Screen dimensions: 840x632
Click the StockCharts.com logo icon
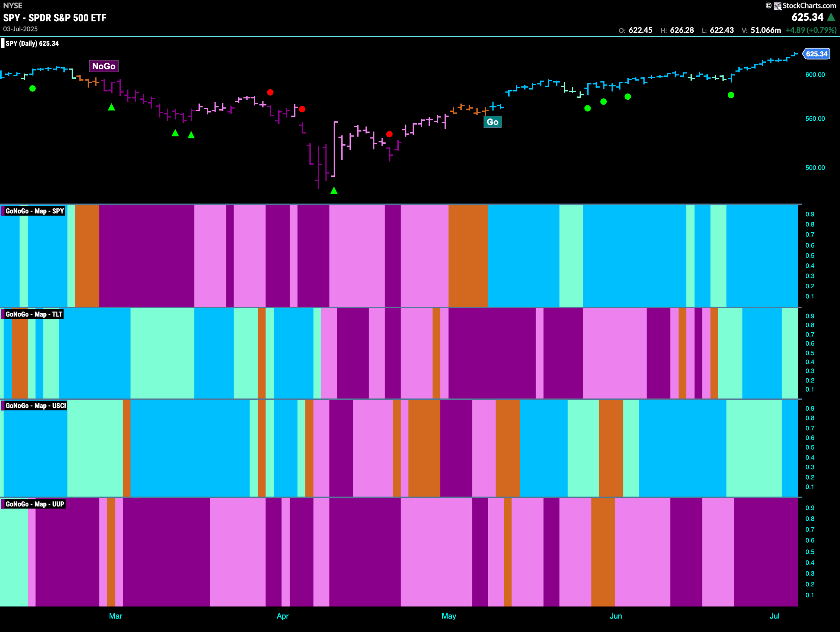click(778, 6)
